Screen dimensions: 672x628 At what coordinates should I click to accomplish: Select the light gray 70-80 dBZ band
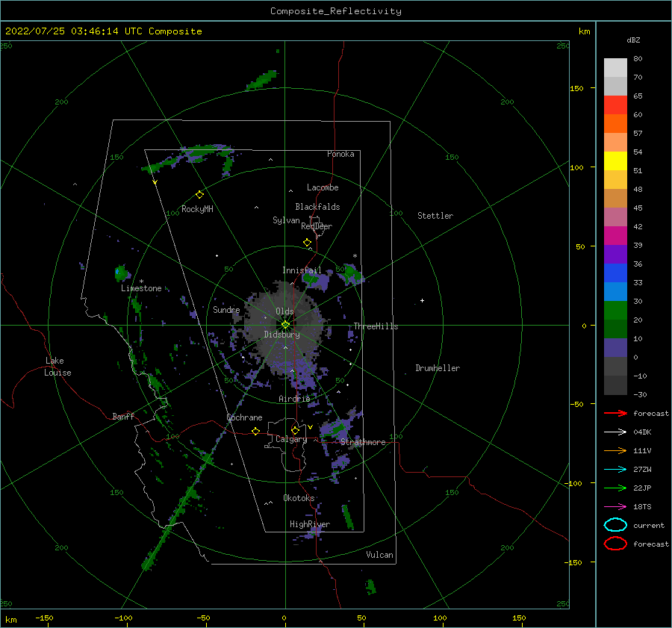click(615, 68)
